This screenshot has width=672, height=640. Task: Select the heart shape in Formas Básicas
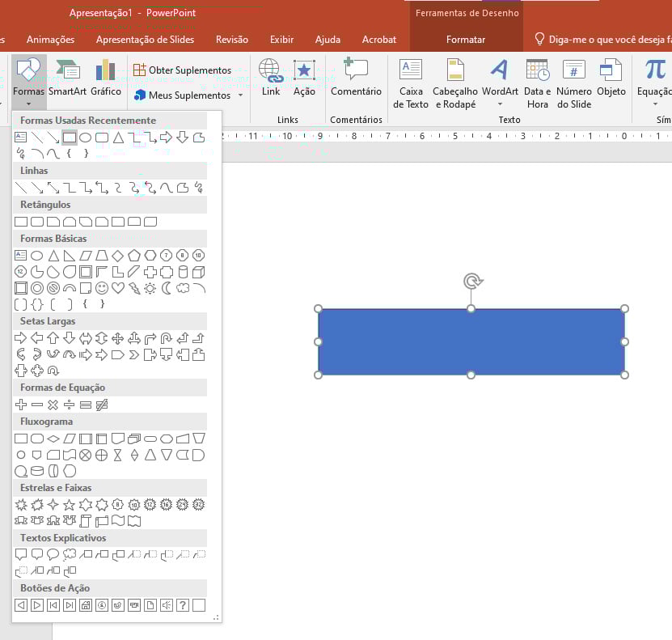click(118, 288)
